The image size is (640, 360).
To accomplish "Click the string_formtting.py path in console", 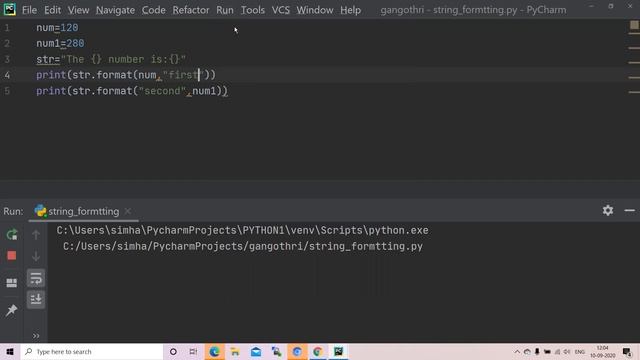I will tap(243, 247).
